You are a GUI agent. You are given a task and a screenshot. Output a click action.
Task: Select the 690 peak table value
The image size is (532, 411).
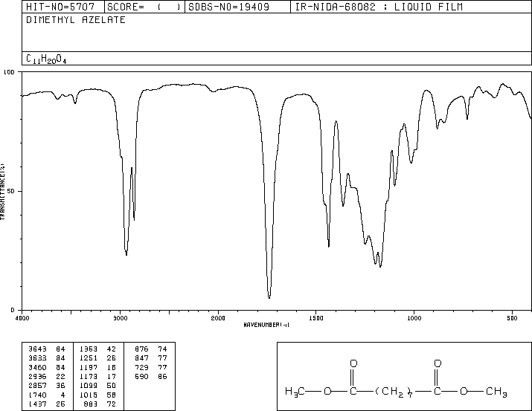[141, 376]
